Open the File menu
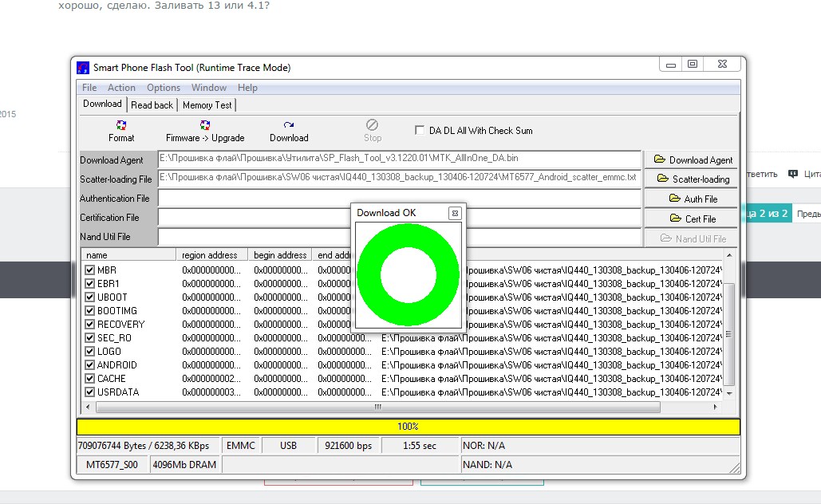Image resolution: width=821 pixels, height=504 pixels. click(89, 88)
